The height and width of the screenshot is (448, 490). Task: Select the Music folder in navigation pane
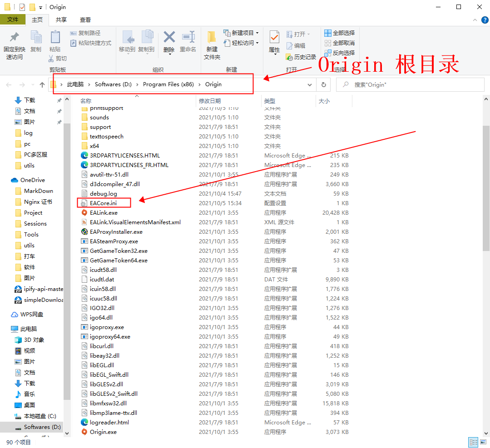(x=30, y=394)
